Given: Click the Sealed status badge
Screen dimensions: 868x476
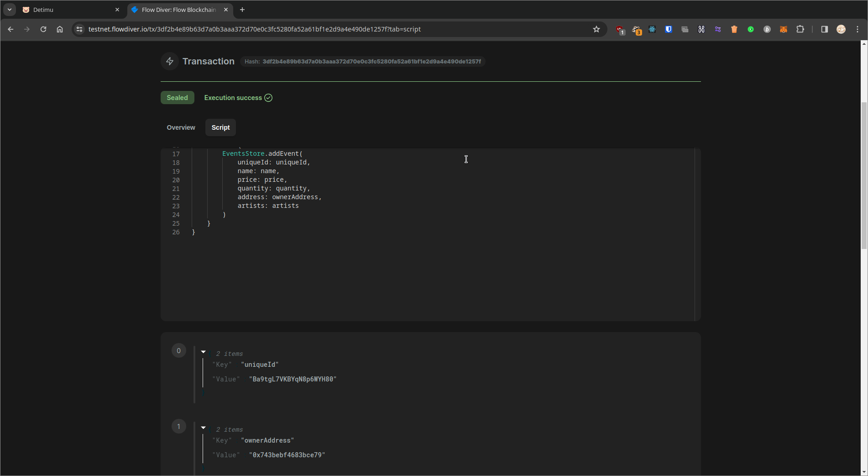Looking at the screenshot, I should [x=177, y=98].
